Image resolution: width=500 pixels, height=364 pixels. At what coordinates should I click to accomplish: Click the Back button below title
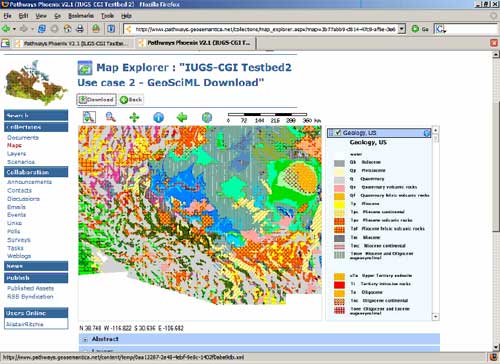pos(131,100)
